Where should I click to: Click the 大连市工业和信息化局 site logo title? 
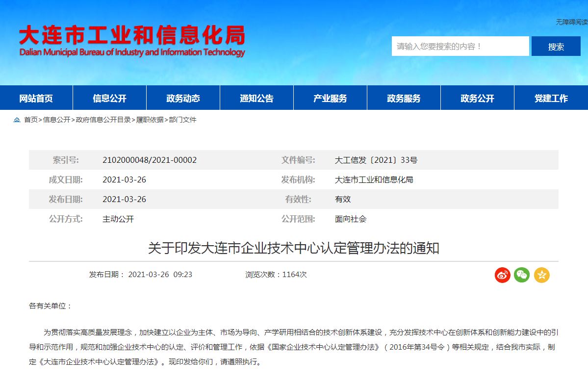132,35
